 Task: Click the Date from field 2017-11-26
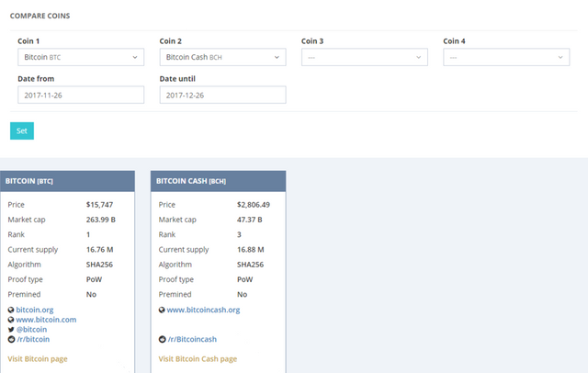pyautogui.click(x=81, y=95)
